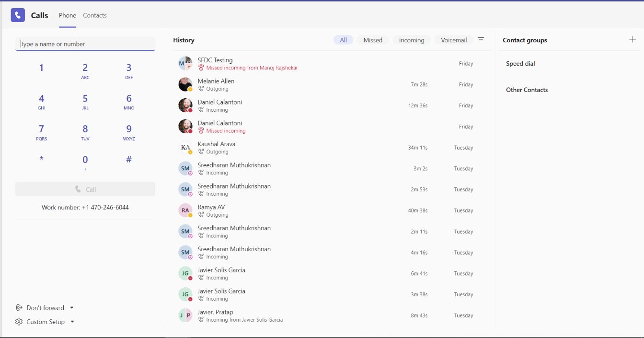The height and width of the screenshot is (338, 644).
Task: Click the SM avatar for 3m 2s call
Action: point(185,168)
